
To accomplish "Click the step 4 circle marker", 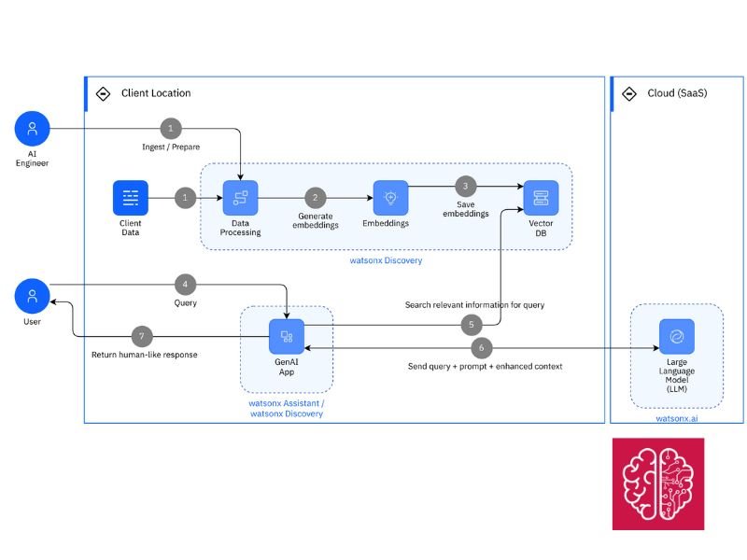I will (x=185, y=285).
